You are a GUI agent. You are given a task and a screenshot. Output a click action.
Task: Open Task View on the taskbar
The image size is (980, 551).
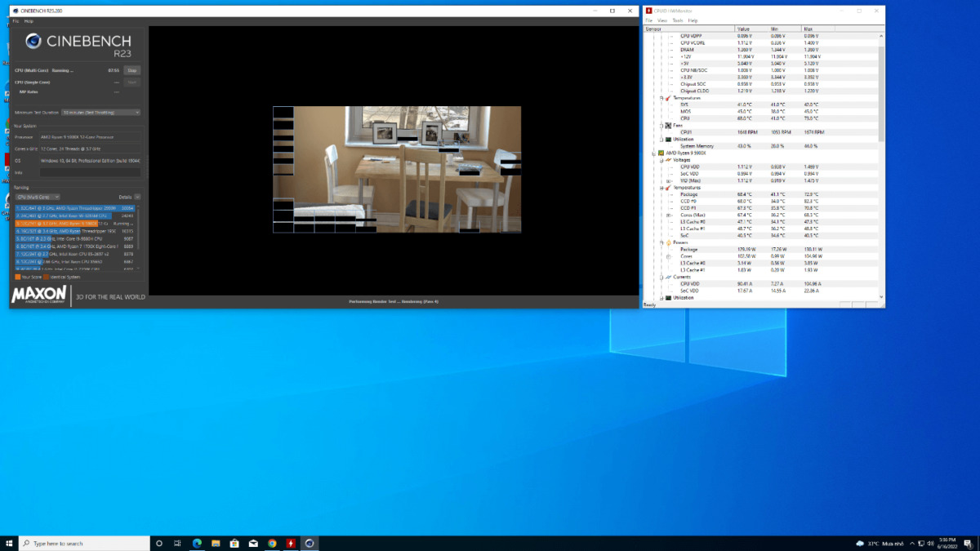click(x=177, y=543)
